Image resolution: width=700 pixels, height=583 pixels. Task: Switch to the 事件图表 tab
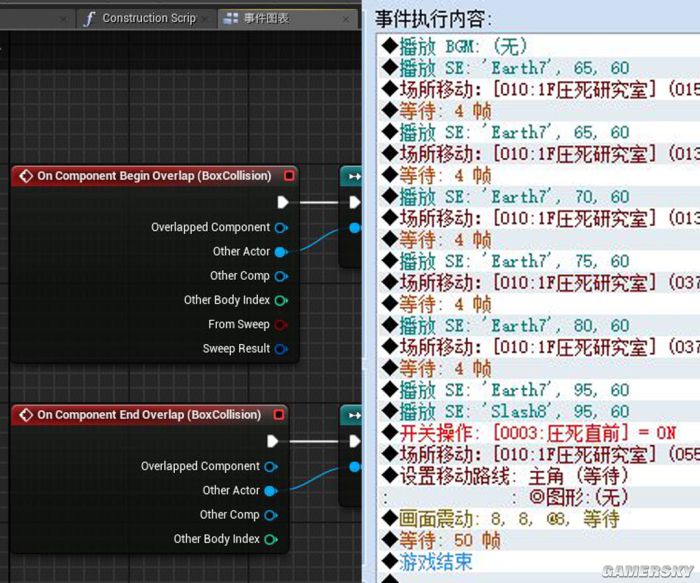pos(265,18)
